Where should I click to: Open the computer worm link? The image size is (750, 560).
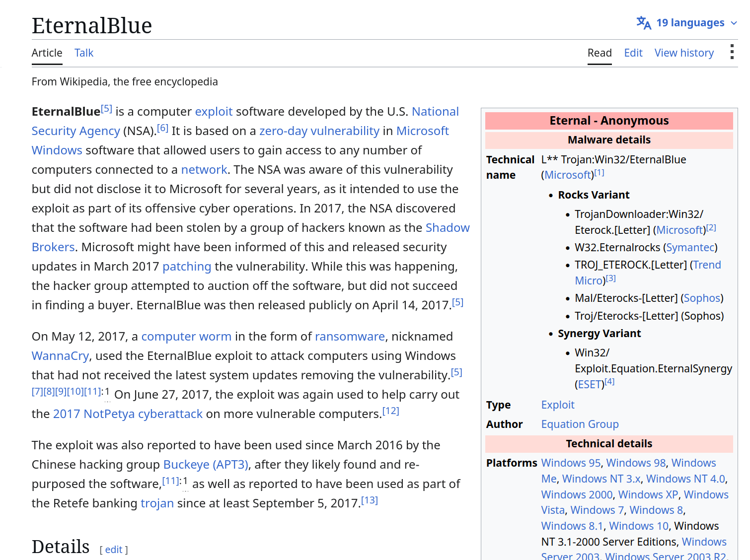click(x=186, y=336)
